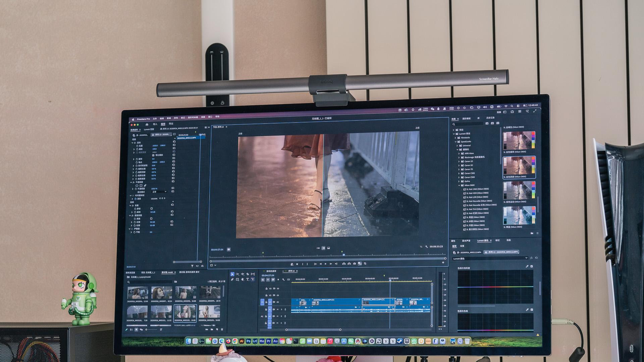Select the Type tool (T)
The image size is (644, 362).
(x=248, y=279)
